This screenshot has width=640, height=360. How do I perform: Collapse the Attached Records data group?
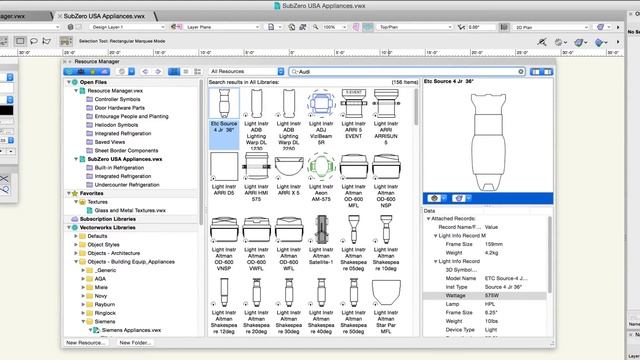tap(428, 219)
